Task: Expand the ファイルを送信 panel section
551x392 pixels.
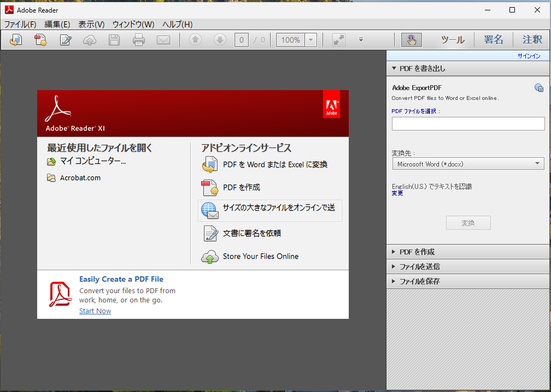Action: click(x=419, y=266)
